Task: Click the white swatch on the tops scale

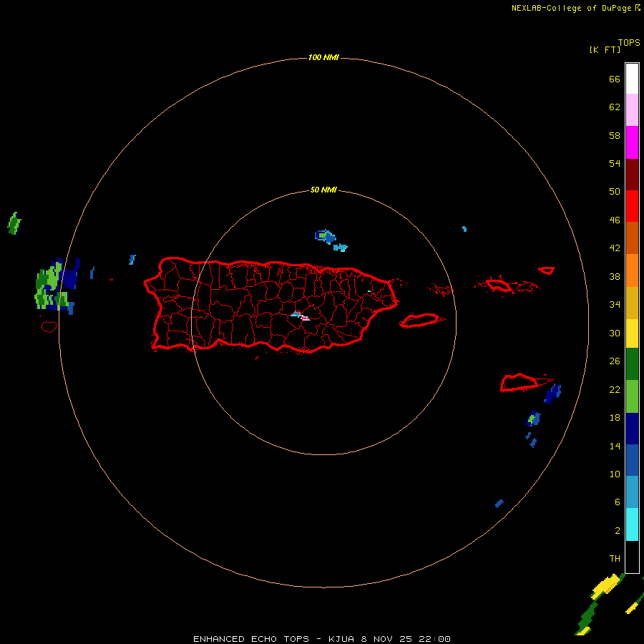Action: pos(632,79)
